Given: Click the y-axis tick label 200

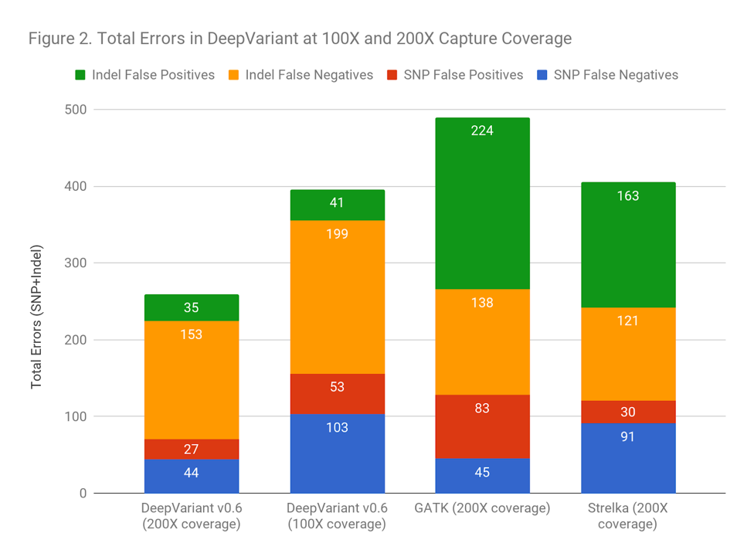Looking at the screenshot, I should click(x=76, y=340).
